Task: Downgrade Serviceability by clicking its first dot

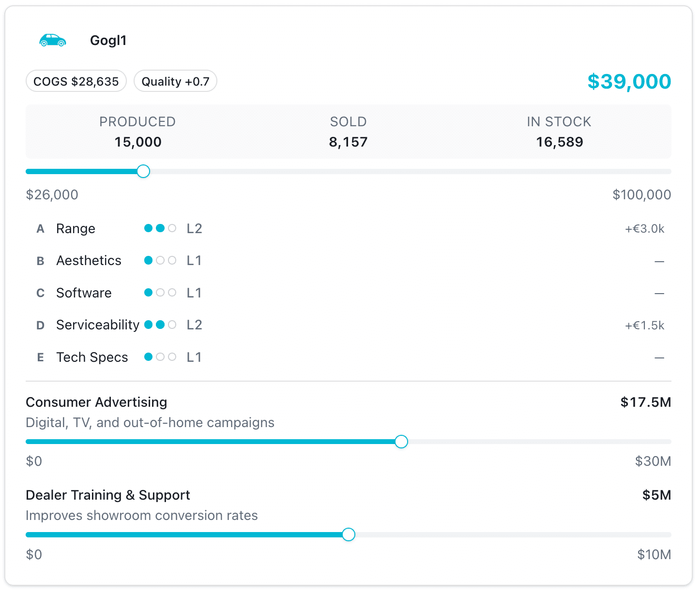Action: tap(148, 325)
